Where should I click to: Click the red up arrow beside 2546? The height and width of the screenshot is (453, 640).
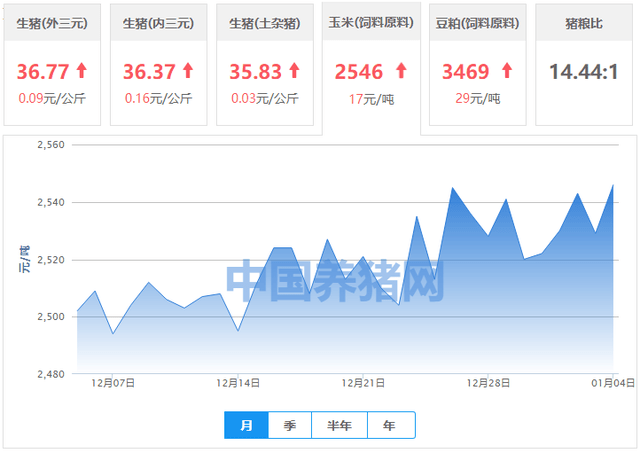(x=401, y=70)
